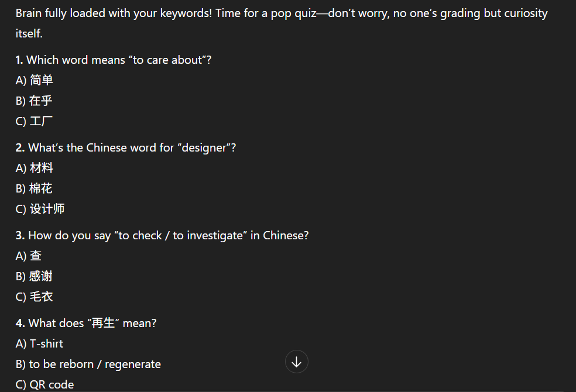The width and height of the screenshot is (576, 392).
Task: Select answer option A) 简单
Action: pos(35,80)
